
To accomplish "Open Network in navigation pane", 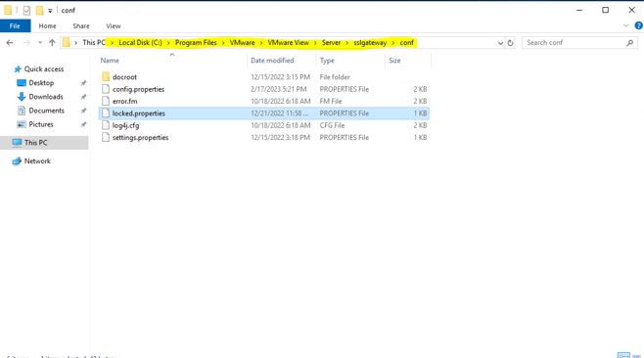I will [x=37, y=161].
